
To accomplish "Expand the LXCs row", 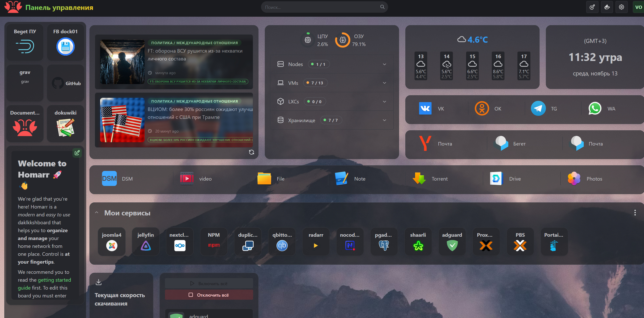I will pos(332,101).
